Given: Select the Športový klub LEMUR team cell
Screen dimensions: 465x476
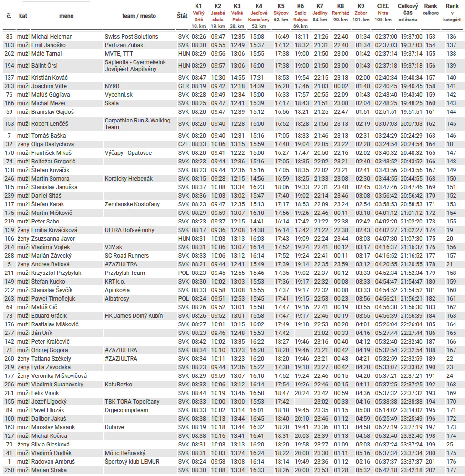Looking at the screenshot, I should [x=132, y=462].
